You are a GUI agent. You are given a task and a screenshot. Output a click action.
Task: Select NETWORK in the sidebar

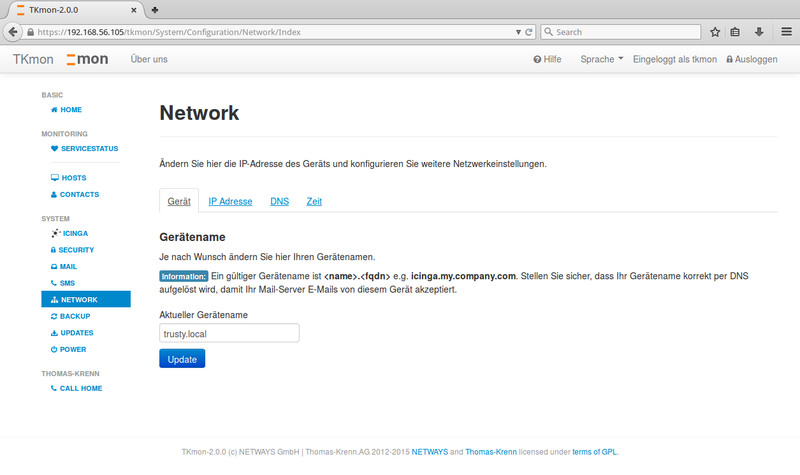[86, 299]
